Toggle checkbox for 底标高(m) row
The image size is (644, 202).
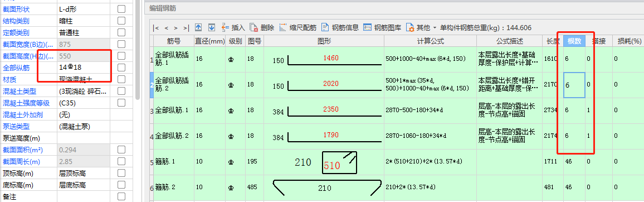121,185
